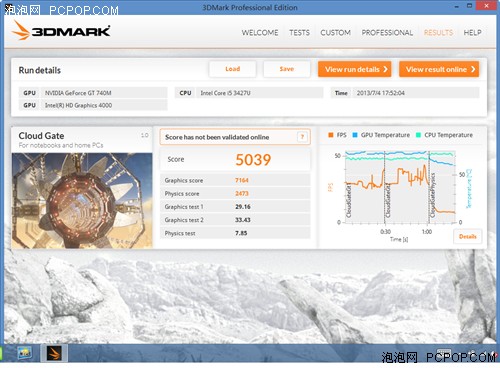This screenshot has width=500, height=368.
Task: Open the chart Details button
Action: click(x=468, y=236)
